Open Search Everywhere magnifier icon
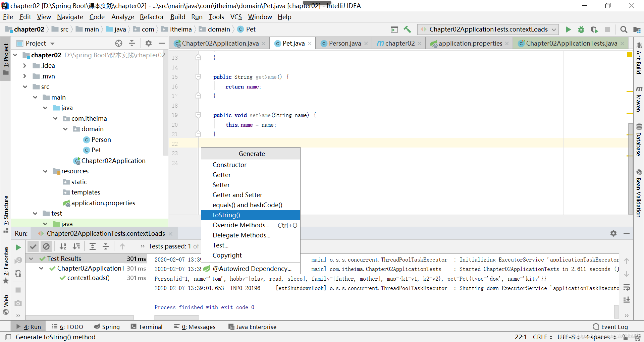 624,30
